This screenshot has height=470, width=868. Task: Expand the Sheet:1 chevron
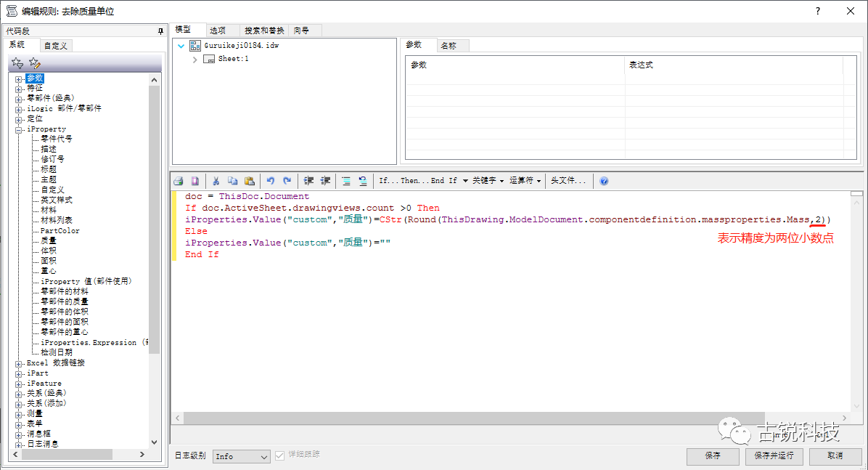(x=195, y=60)
